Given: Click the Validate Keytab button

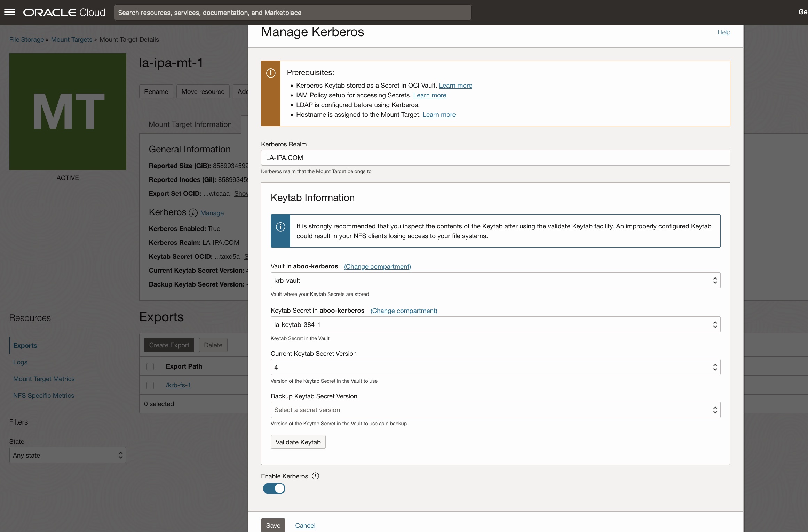Looking at the screenshot, I should pyautogui.click(x=298, y=442).
